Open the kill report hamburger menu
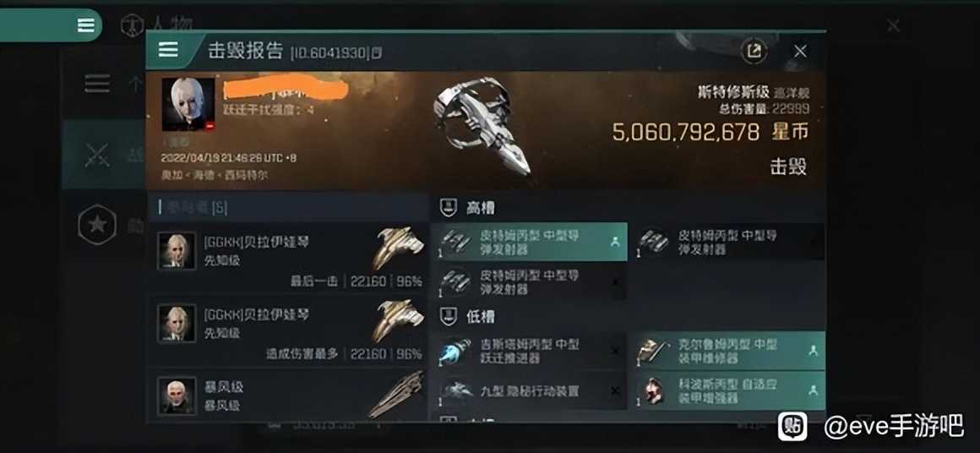The image size is (980, 453). (168, 50)
